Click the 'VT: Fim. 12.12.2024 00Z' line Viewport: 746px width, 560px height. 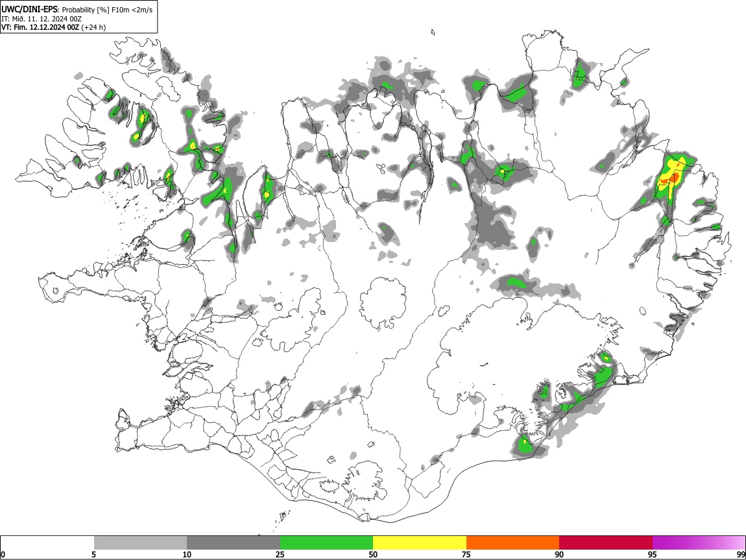point(40,27)
